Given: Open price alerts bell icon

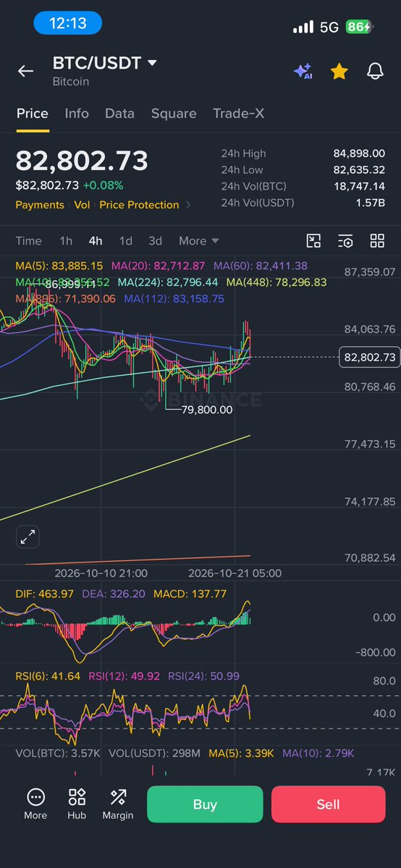Looking at the screenshot, I should pos(375,71).
